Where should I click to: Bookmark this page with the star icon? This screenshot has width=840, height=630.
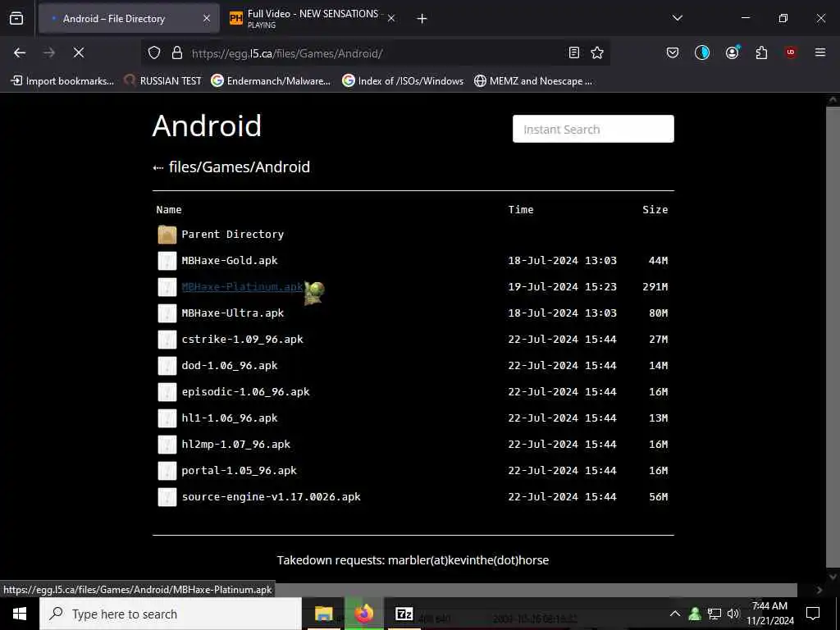597,52
